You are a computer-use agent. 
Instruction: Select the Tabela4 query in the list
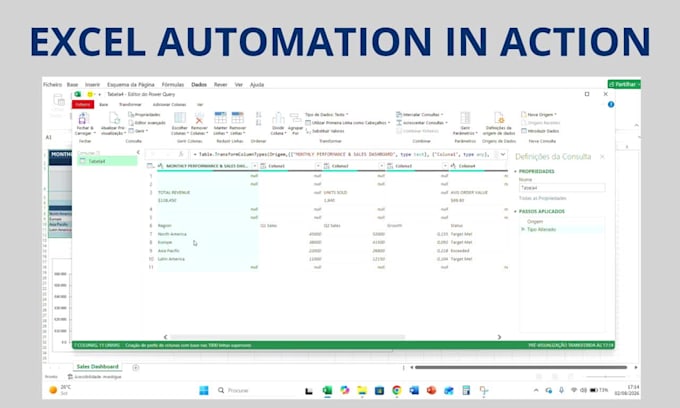(107, 161)
